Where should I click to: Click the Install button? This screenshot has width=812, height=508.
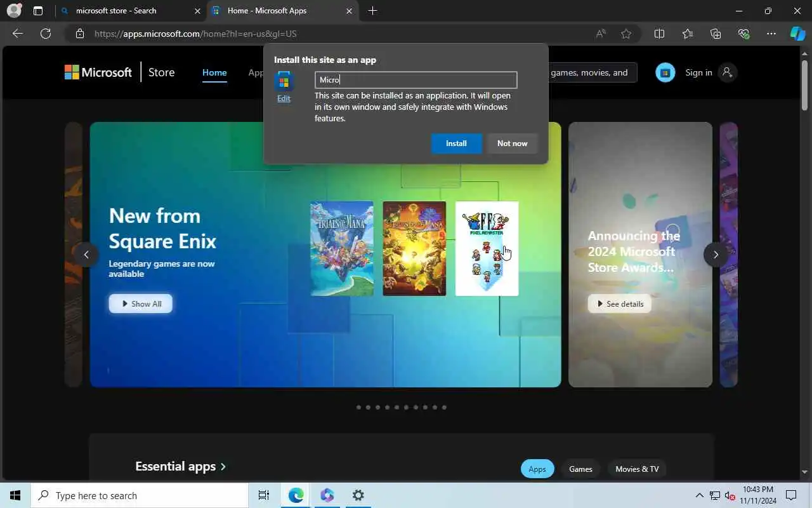(456, 144)
